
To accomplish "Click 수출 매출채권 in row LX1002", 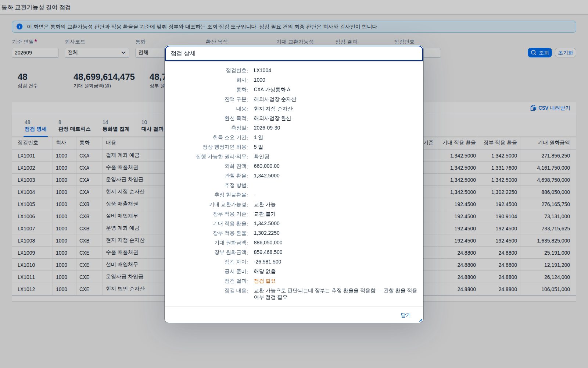I will point(122,167).
